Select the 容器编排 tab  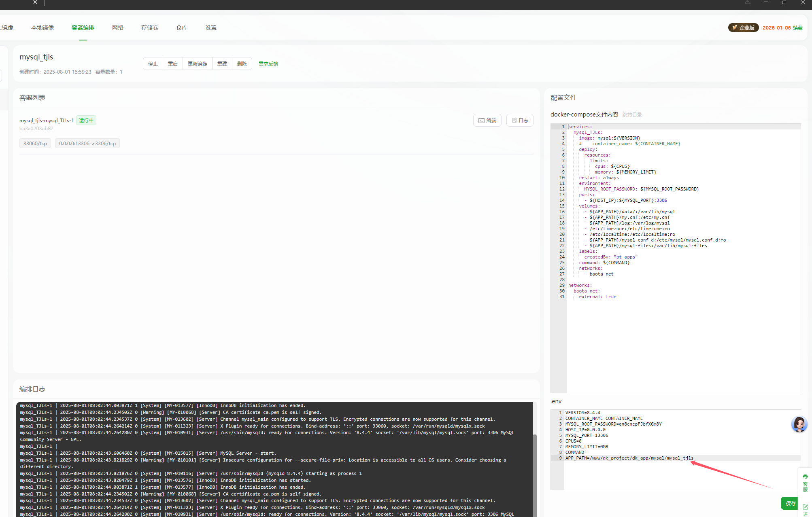83,28
